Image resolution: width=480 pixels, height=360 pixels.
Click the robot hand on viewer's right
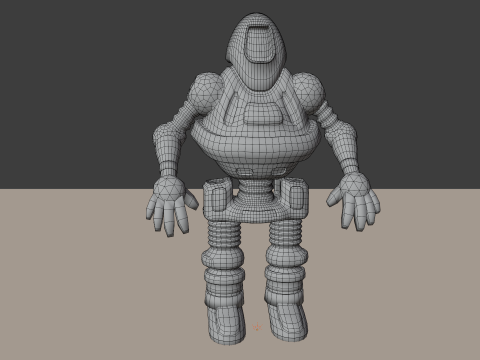pyautogui.click(x=355, y=202)
